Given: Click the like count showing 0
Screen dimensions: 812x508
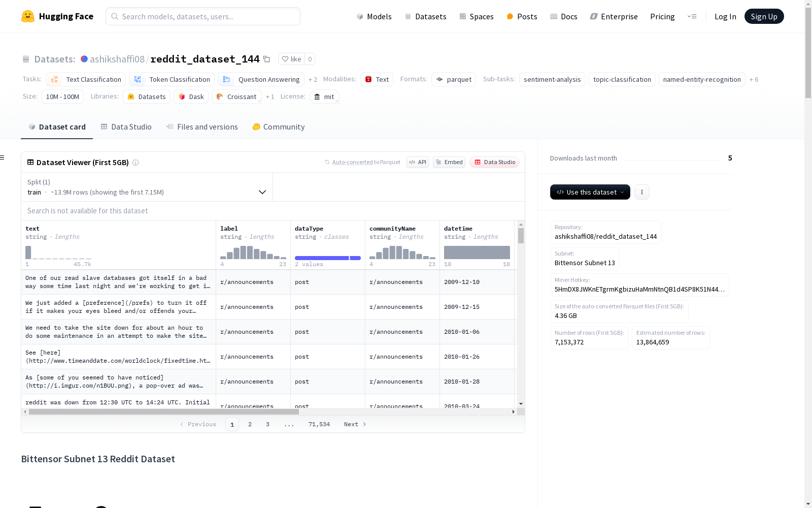Looking at the screenshot, I should click(310, 59).
